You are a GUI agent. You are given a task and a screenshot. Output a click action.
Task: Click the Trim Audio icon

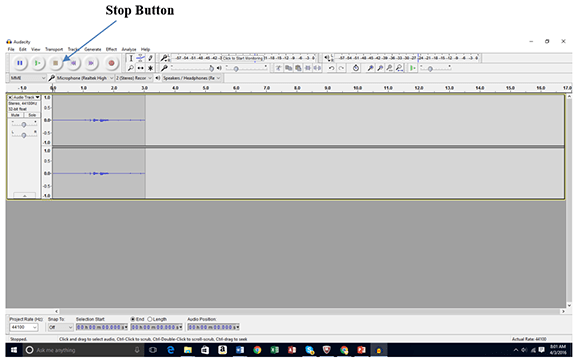point(307,68)
